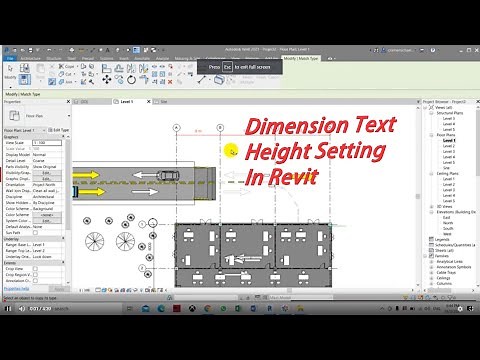Toggle Thin Lines in quick access toolbar

(136, 50)
